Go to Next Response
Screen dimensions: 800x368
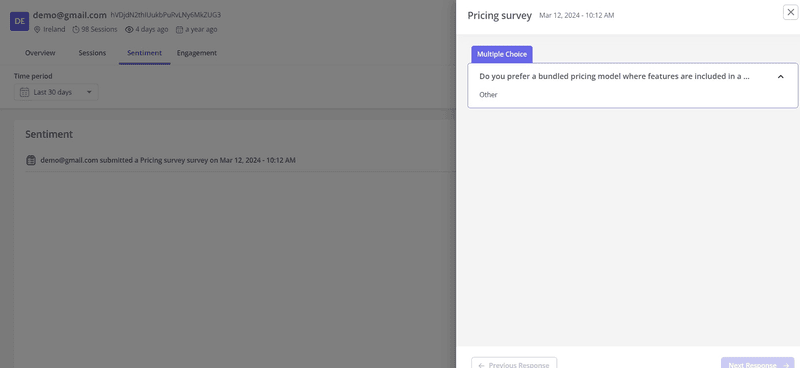758,364
